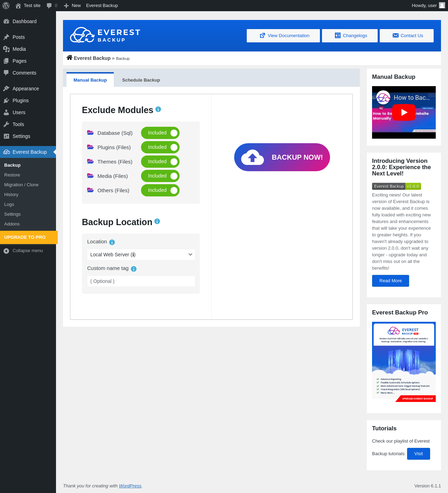Image resolution: width=448 pixels, height=493 pixels.
Task: Click the Others (Files) folder icon
Action: (x=90, y=190)
